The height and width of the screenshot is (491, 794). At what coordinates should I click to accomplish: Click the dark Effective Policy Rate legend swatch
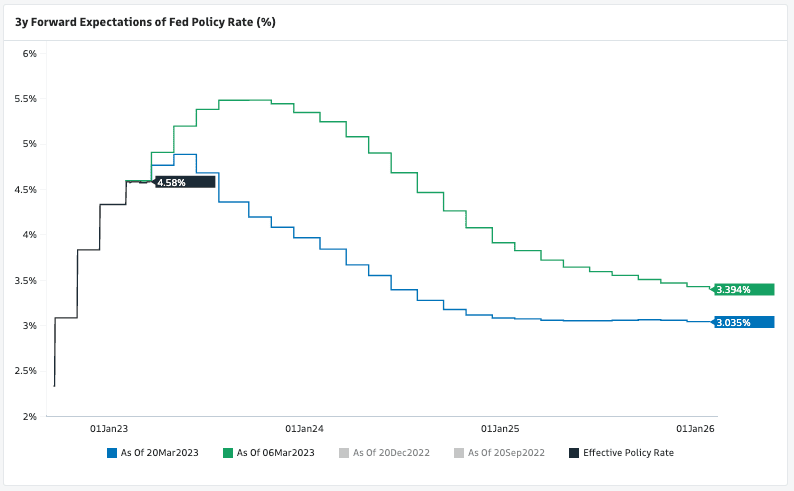574,453
